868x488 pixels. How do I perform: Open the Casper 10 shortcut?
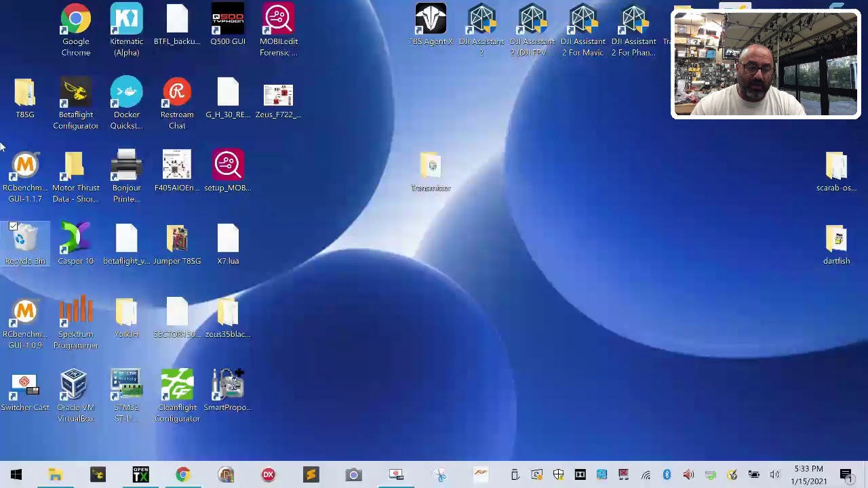pyautogui.click(x=75, y=245)
